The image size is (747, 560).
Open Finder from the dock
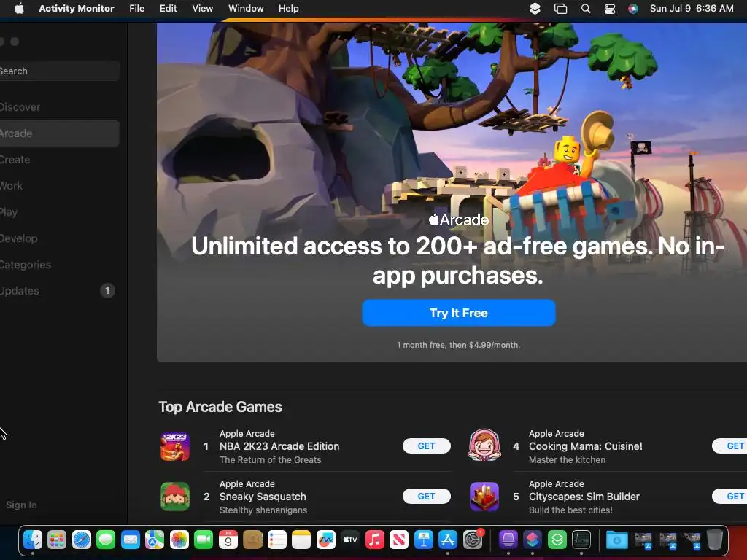pos(33,540)
